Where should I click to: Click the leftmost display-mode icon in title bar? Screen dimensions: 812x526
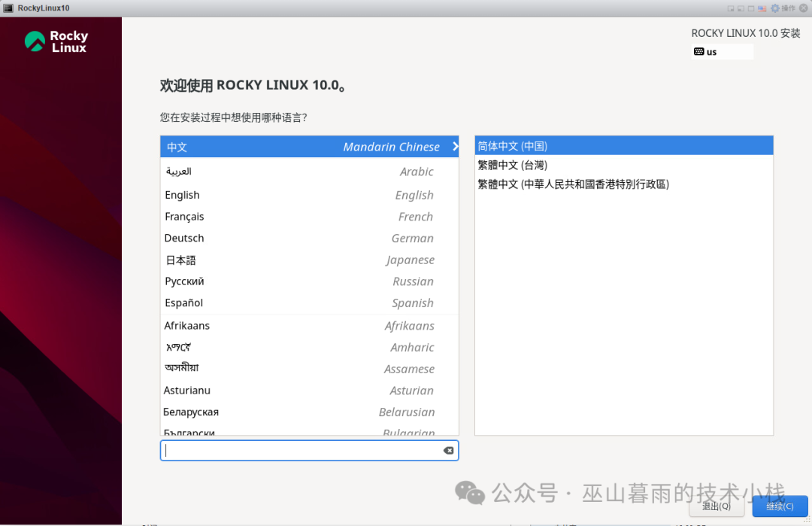click(731, 8)
